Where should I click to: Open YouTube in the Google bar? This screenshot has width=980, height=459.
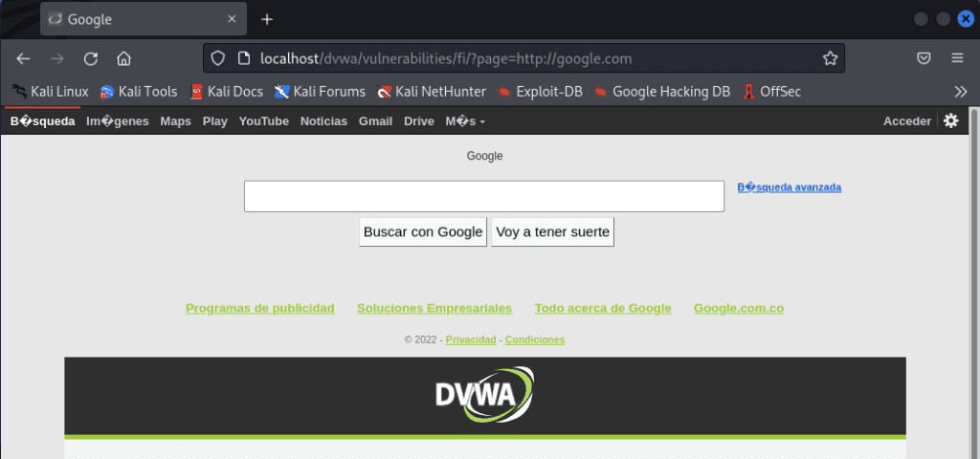tap(264, 121)
